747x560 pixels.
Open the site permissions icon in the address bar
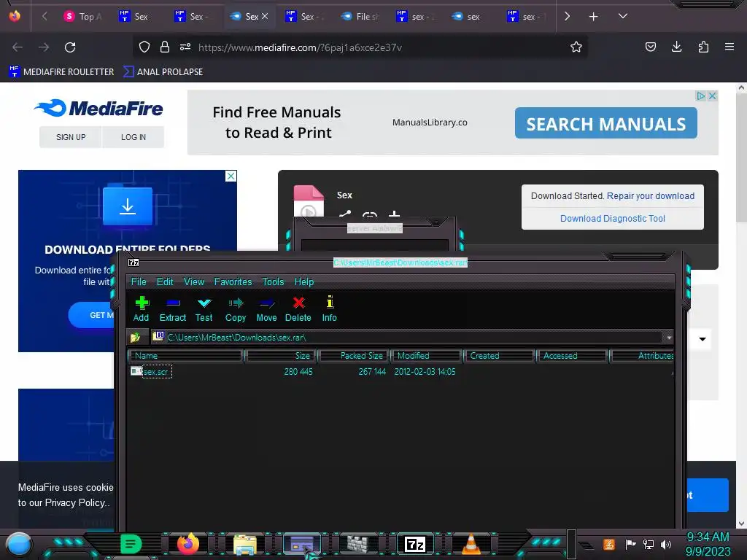[x=185, y=47]
